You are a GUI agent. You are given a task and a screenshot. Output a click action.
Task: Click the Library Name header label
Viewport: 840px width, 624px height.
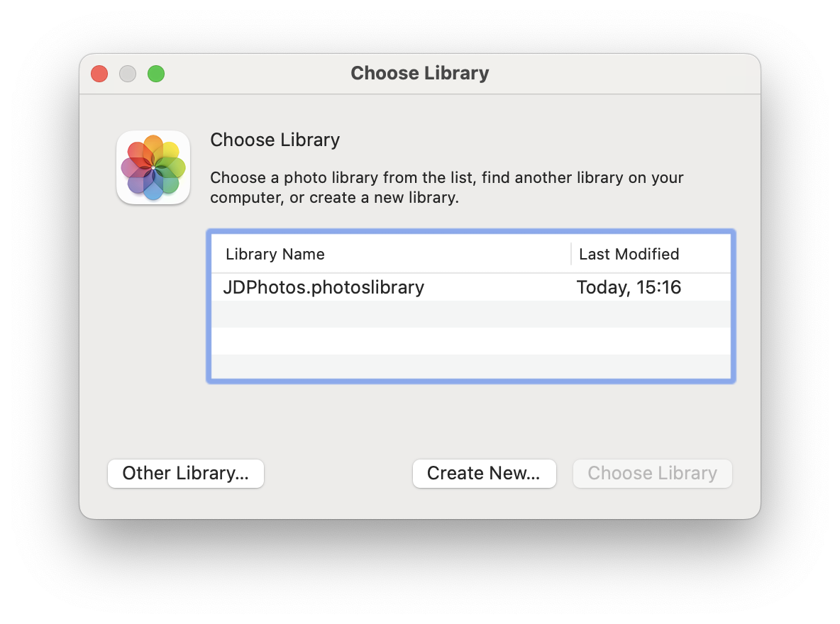(275, 253)
